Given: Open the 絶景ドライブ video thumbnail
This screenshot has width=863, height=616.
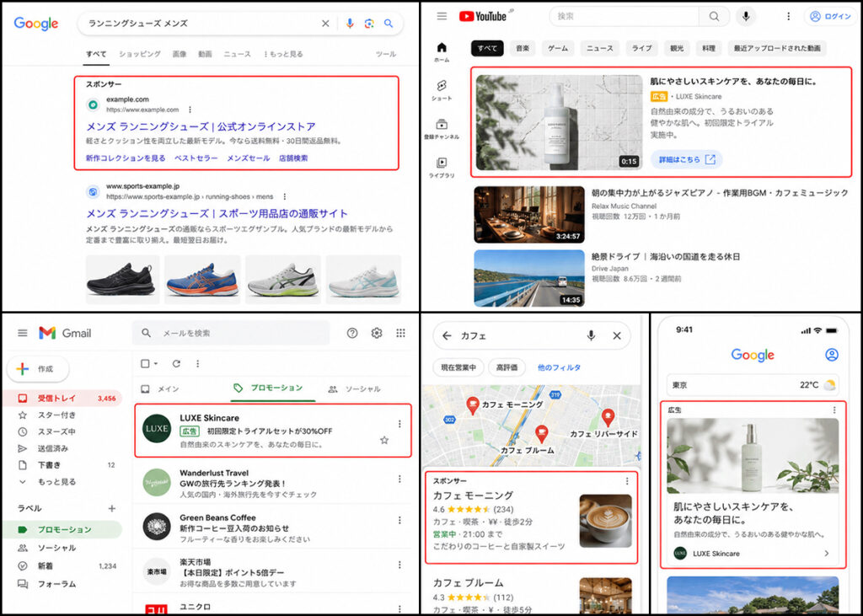Looking at the screenshot, I should (529, 278).
